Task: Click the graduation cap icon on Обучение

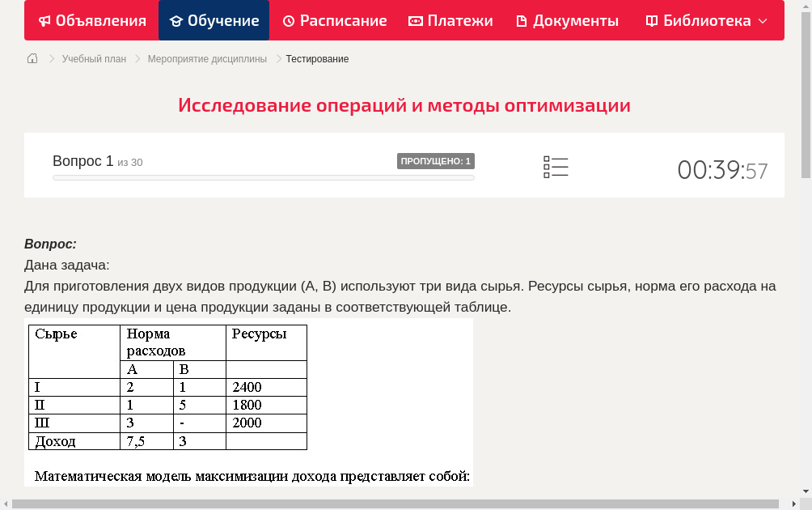Action: tap(177, 20)
